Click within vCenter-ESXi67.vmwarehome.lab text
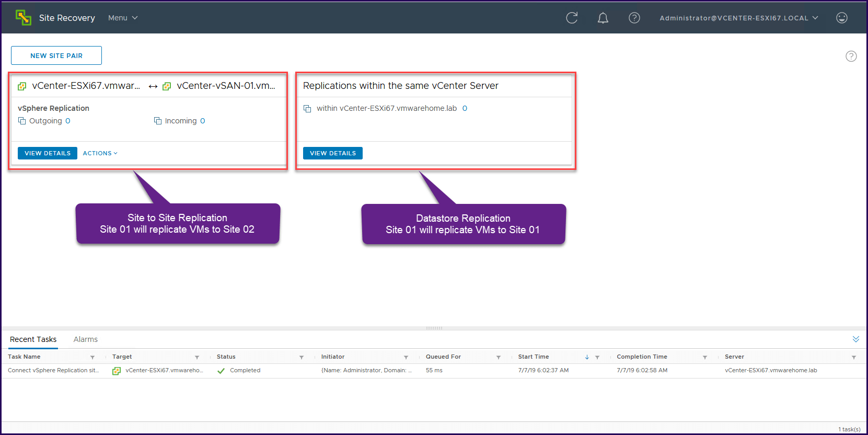The width and height of the screenshot is (868, 435). point(387,108)
